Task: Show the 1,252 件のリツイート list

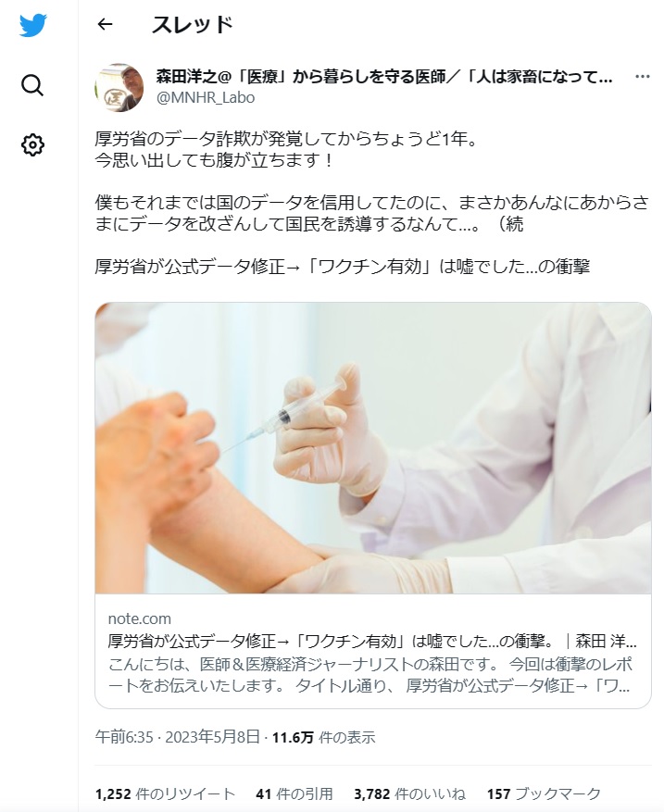Action: tap(165, 793)
